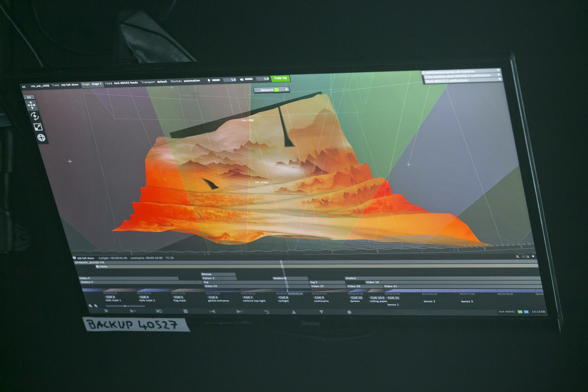
Task: Jump to CUE 10.5 tag
Action: 377,298
